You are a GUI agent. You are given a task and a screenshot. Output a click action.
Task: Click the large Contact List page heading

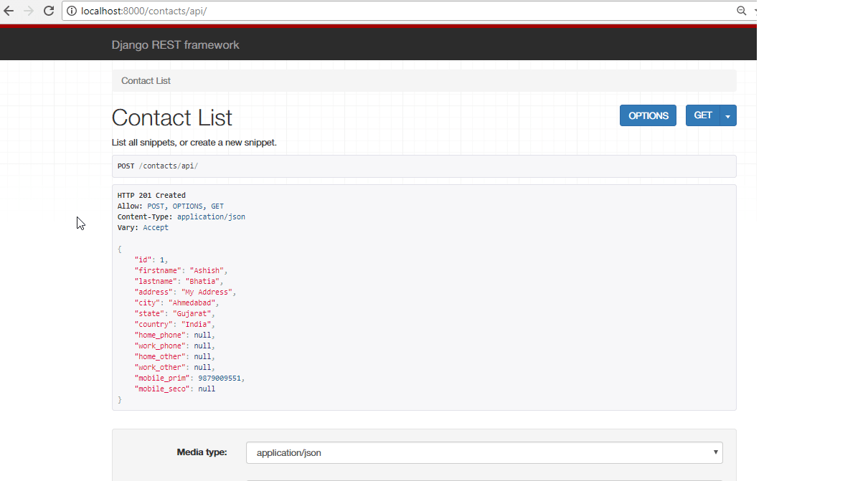(172, 118)
